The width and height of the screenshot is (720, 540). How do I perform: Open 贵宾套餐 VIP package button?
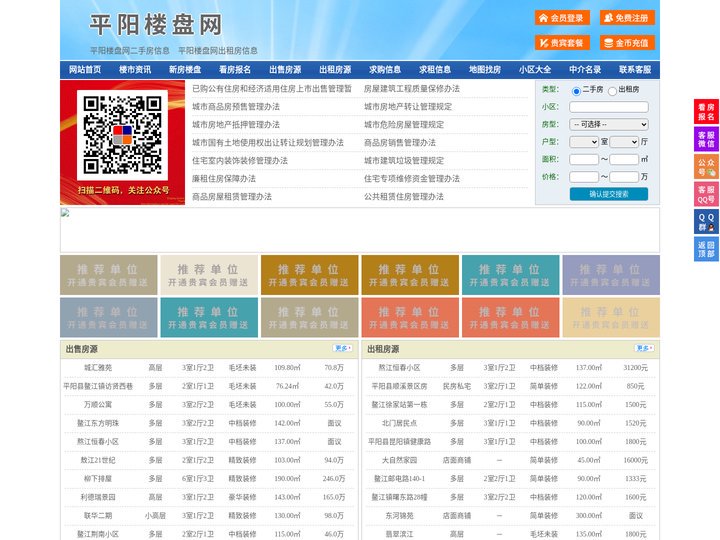[562, 43]
